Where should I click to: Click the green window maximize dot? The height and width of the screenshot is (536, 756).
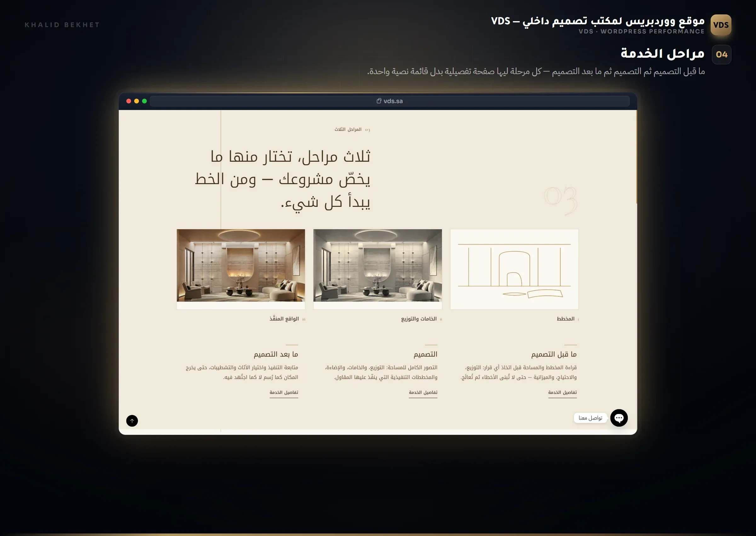coord(144,101)
